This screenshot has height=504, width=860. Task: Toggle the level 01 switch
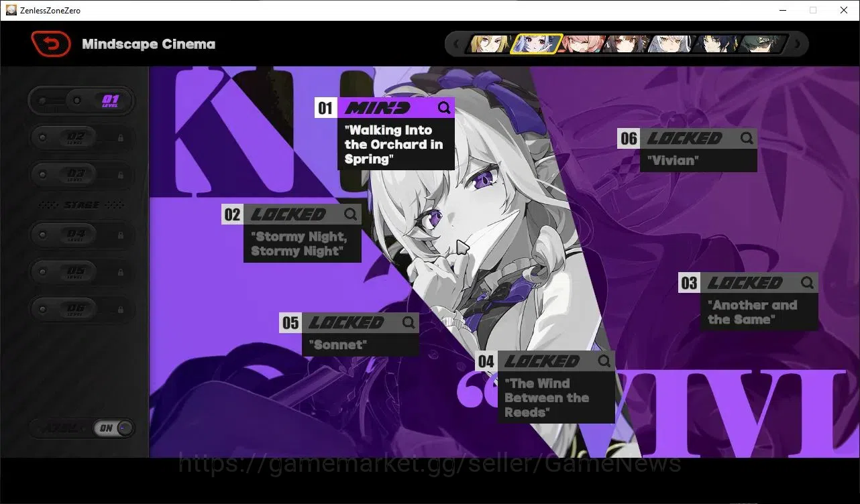(81, 101)
